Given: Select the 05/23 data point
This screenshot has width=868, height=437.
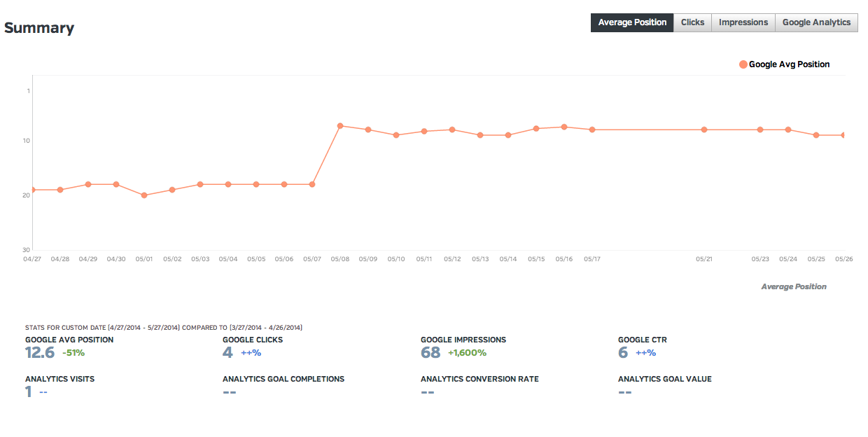Looking at the screenshot, I should coord(760,130).
